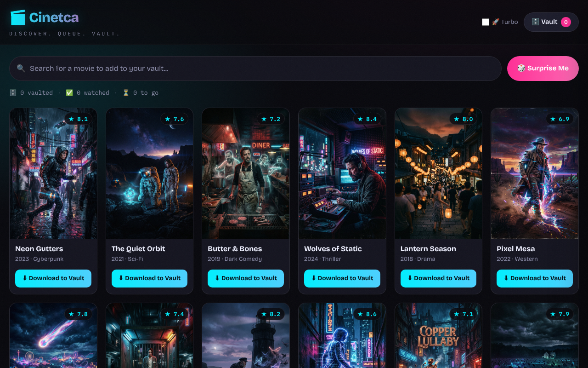The width and height of the screenshot is (588, 368).
Task: Open the neon blue figure poster
Action: click(x=342, y=335)
